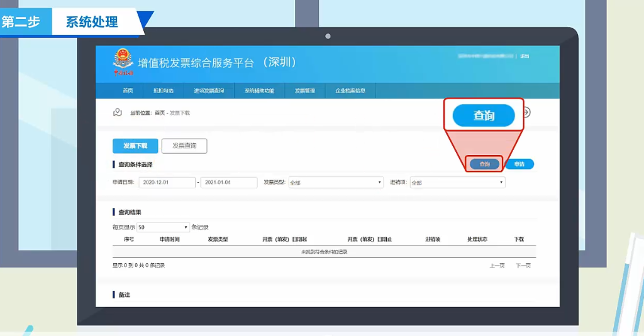Click the 开票(填发)日期起 column header
The height and width of the screenshot is (336, 644).
click(285, 239)
